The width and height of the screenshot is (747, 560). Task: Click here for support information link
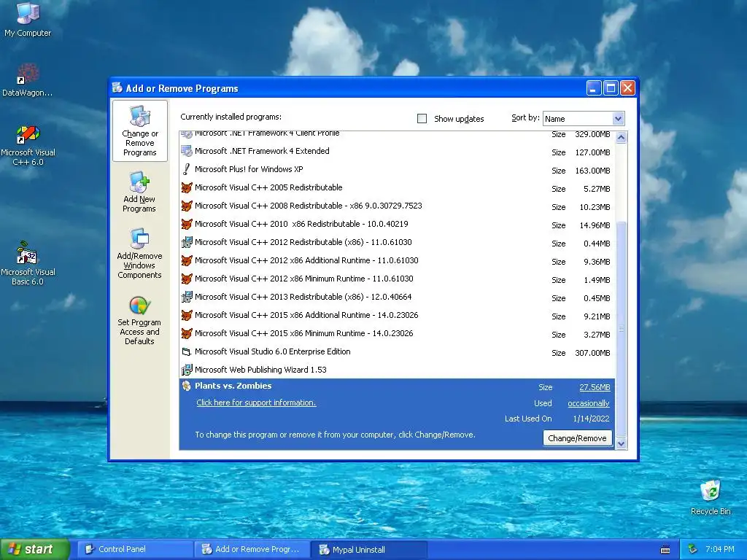point(256,402)
